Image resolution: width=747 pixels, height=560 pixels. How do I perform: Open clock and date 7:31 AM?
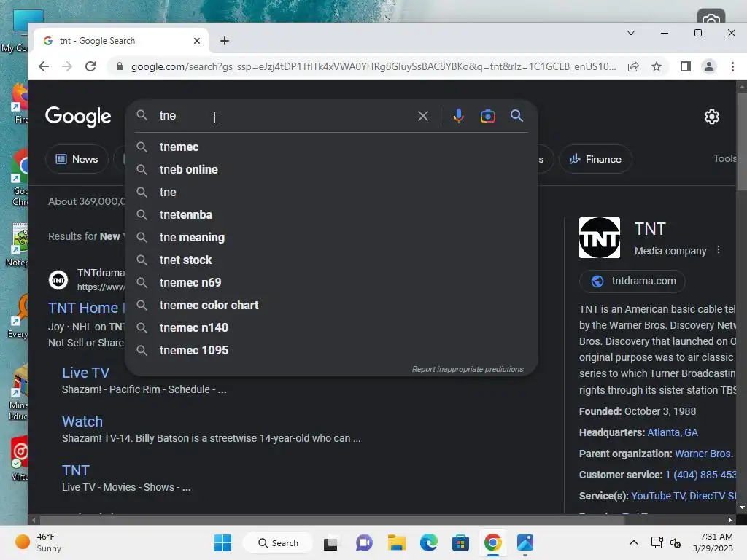coord(713,542)
